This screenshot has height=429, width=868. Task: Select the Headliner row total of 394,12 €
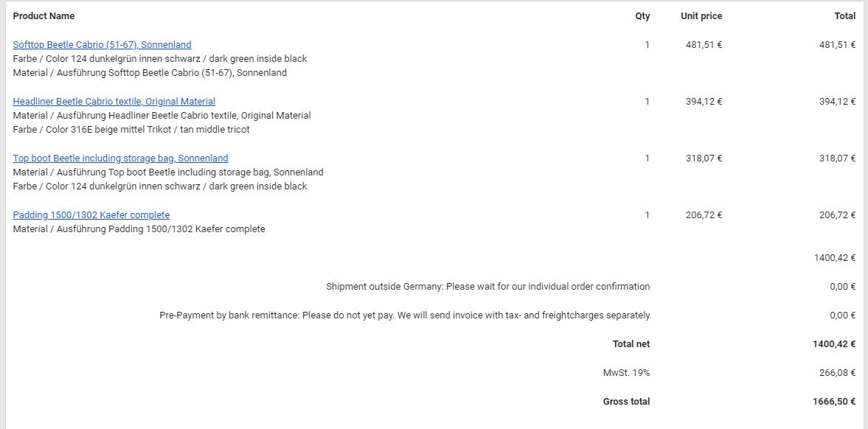pos(837,102)
